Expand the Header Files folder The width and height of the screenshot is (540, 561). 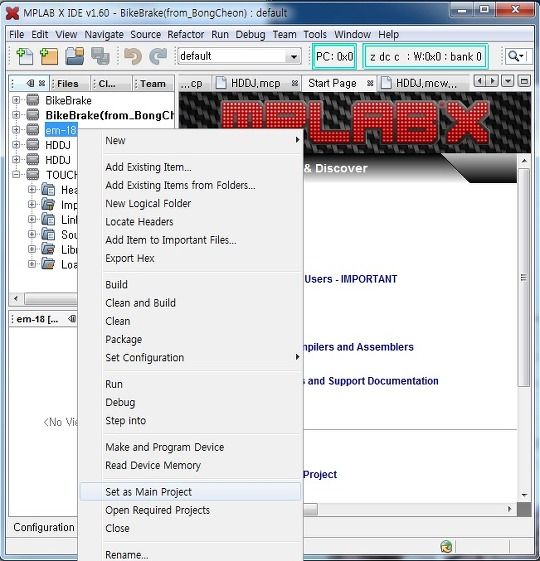(x=31, y=189)
